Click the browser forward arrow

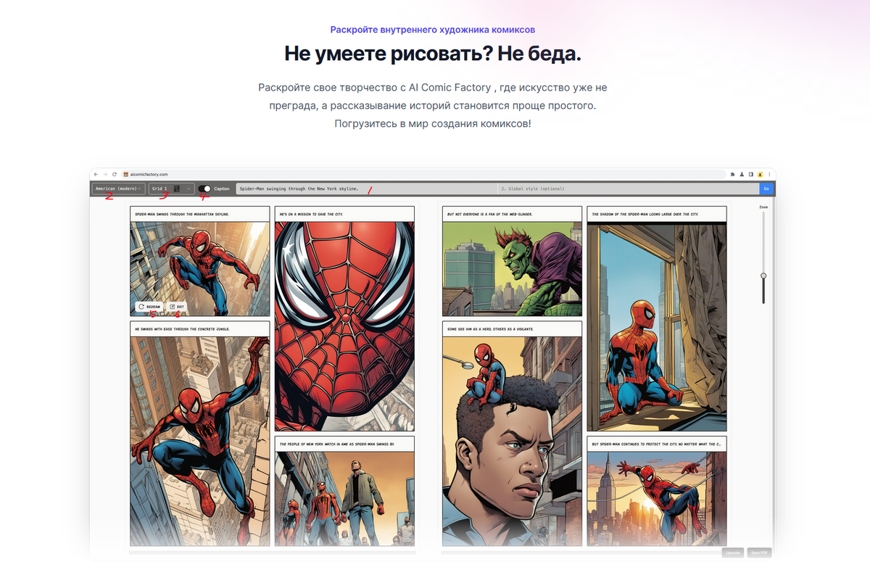(x=105, y=174)
